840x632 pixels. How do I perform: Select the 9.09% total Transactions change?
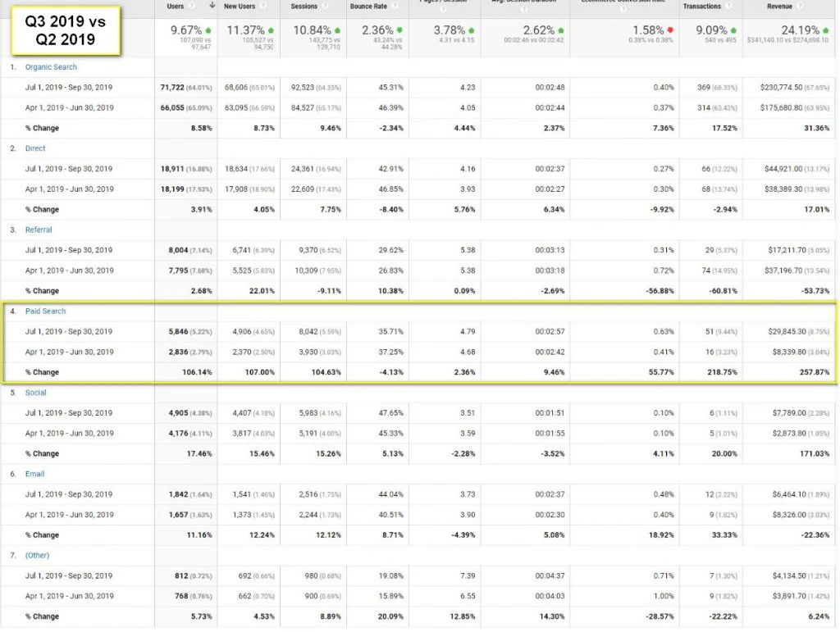pyautogui.click(x=711, y=30)
